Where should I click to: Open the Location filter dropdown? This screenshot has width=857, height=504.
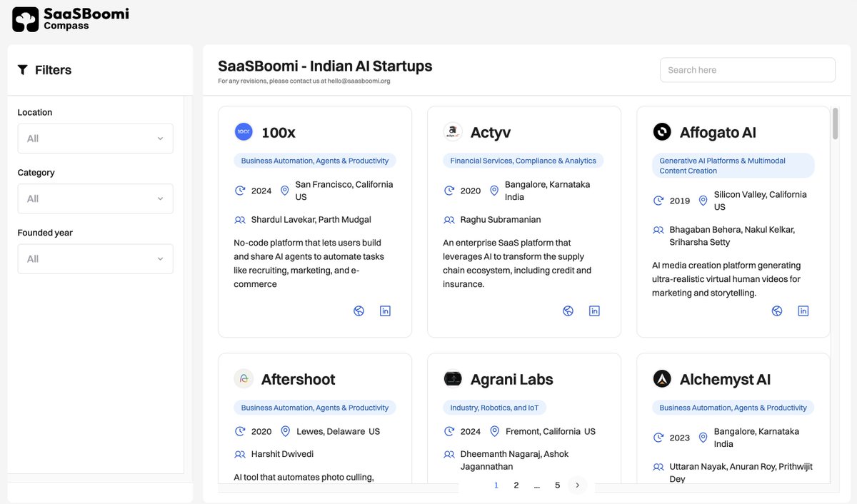[96, 138]
